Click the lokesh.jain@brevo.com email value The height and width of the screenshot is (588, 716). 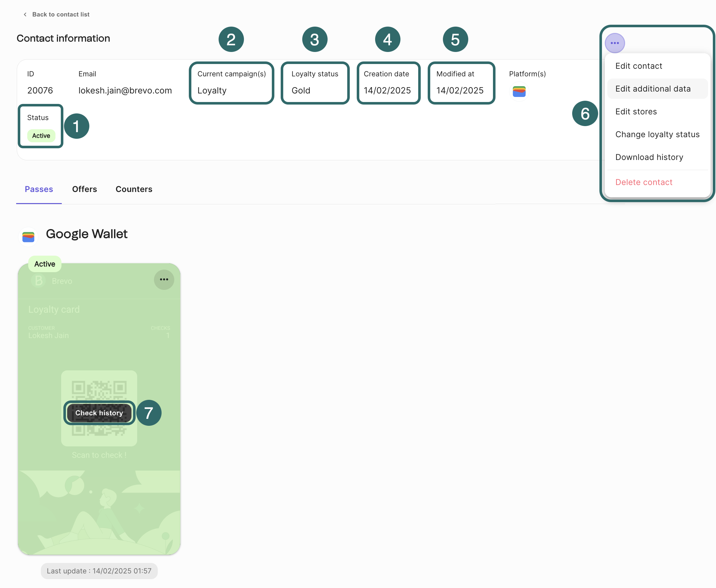pyautogui.click(x=125, y=90)
